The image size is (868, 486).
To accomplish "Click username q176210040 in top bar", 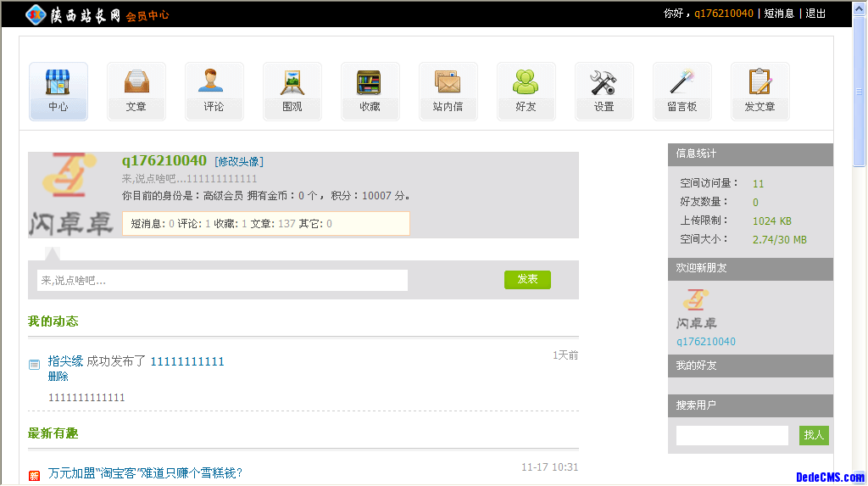I will click(724, 14).
